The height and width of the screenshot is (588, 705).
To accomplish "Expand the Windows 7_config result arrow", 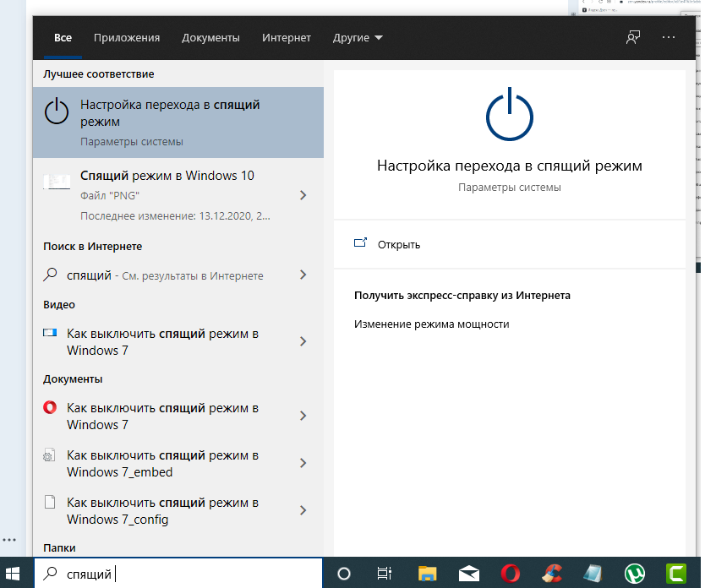I will click(x=303, y=510).
